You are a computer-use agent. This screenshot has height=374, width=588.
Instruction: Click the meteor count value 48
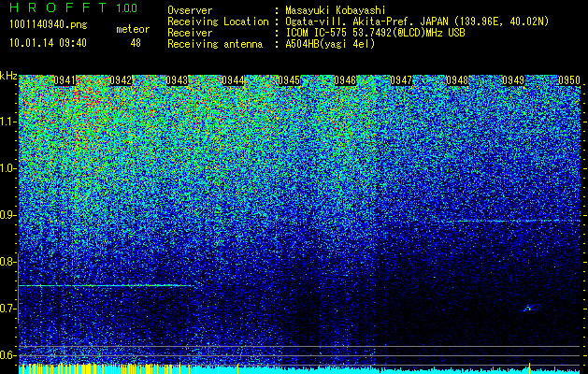[136, 43]
